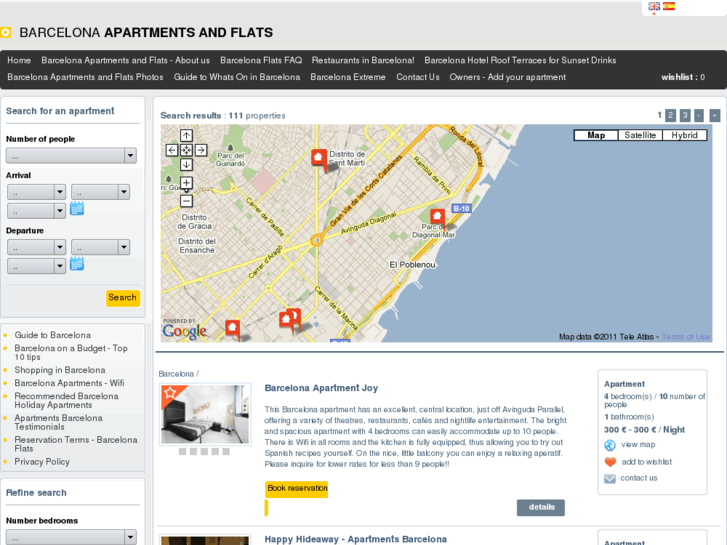Click envelope icon beside contact us
The width and height of the screenshot is (727, 545).
[x=610, y=479]
